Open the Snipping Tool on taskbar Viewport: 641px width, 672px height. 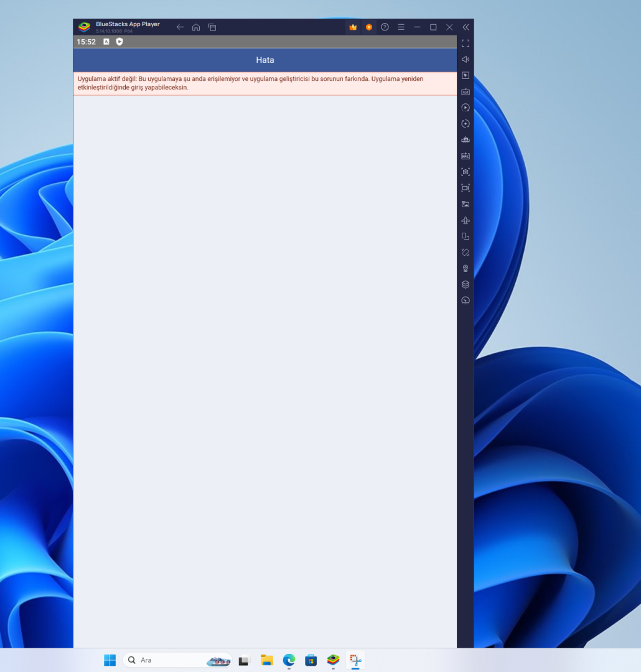click(x=355, y=660)
